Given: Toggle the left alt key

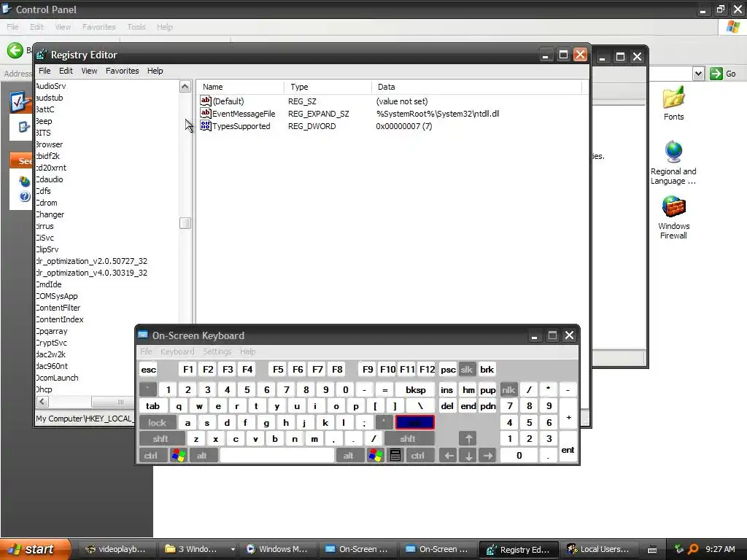Looking at the screenshot, I should pyautogui.click(x=203, y=456).
